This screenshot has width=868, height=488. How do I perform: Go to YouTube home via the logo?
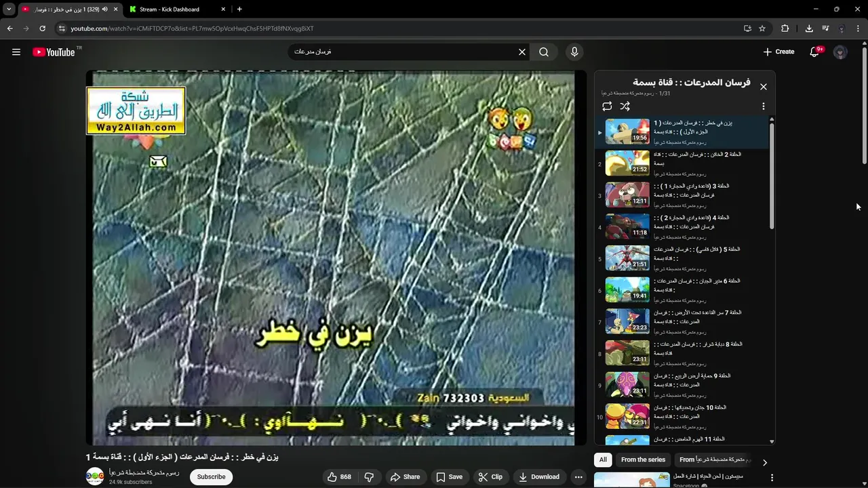(54, 52)
